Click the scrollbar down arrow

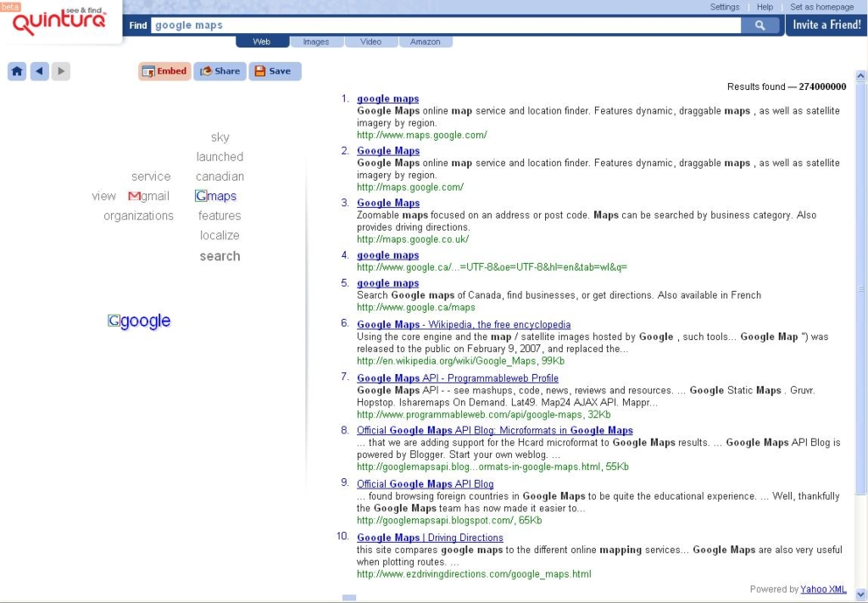[x=861, y=595]
